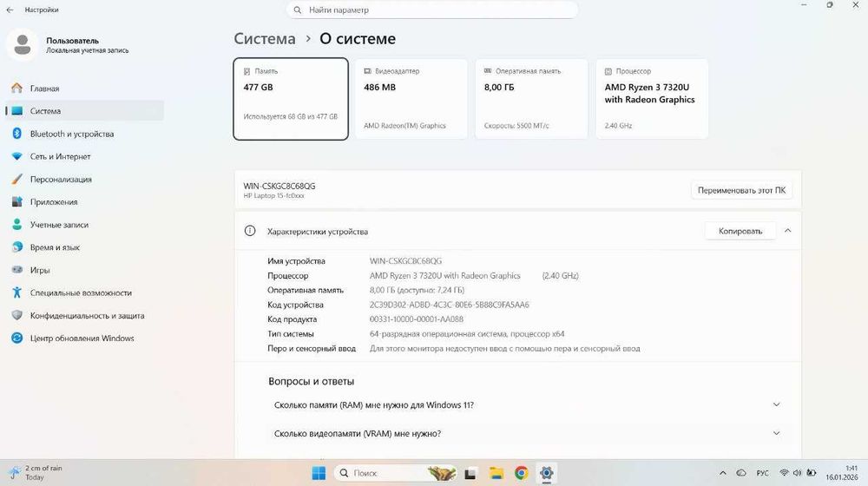Click Переименовать этот ПК button

click(x=741, y=190)
